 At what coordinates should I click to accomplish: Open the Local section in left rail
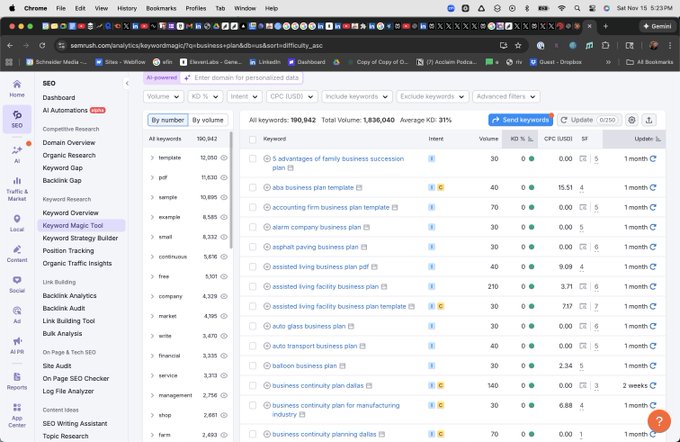pos(17,223)
